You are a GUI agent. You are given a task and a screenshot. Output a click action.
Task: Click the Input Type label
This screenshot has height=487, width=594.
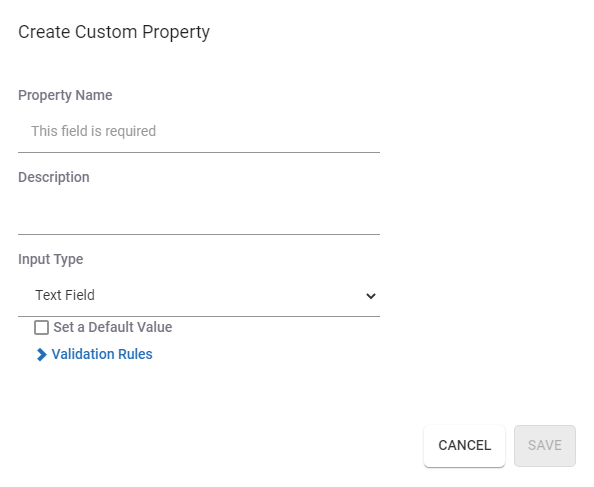coord(51,259)
